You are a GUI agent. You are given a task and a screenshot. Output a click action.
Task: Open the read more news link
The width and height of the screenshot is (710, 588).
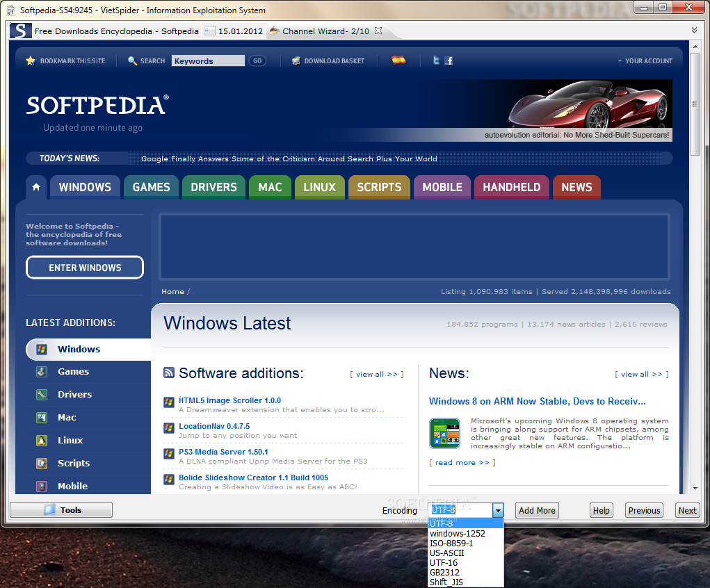point(462,463)
